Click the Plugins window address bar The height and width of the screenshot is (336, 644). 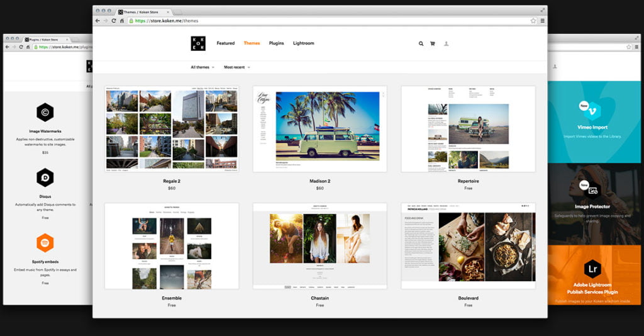(x=63, y=47)
